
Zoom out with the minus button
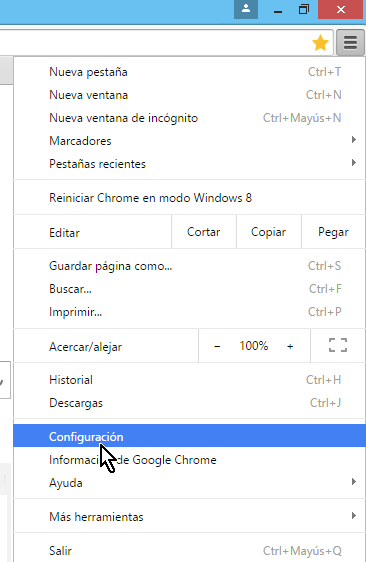point(217,346)
